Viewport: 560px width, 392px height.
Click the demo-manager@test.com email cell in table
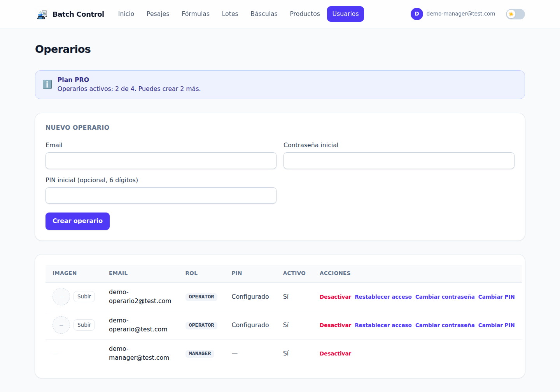click(139, 353)
